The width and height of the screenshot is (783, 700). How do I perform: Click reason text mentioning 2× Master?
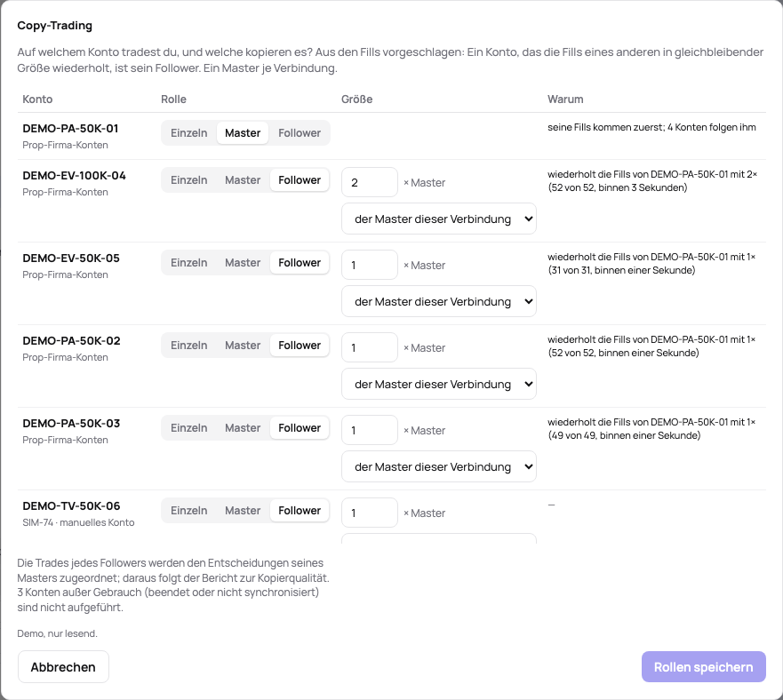(x=652, y=180)
